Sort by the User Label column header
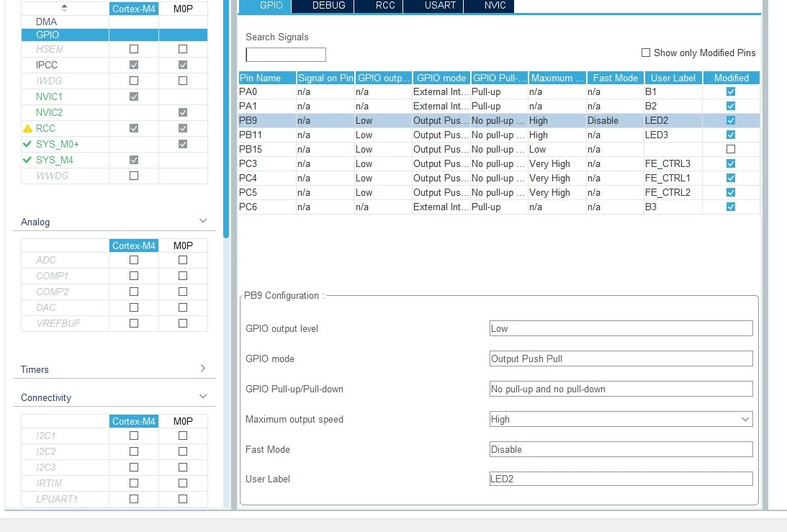787x532 pixels. [673, 78]
